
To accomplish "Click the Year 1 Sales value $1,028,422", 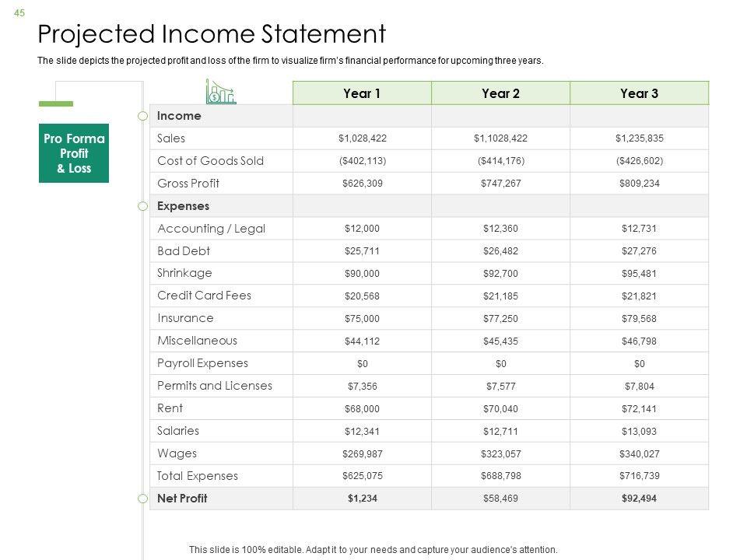I will 363,138.
